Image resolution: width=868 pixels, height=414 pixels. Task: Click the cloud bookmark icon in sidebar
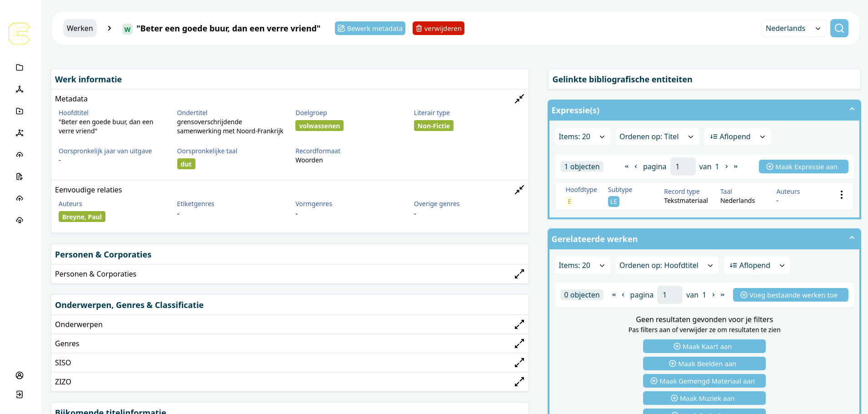(x=20, y=220)
